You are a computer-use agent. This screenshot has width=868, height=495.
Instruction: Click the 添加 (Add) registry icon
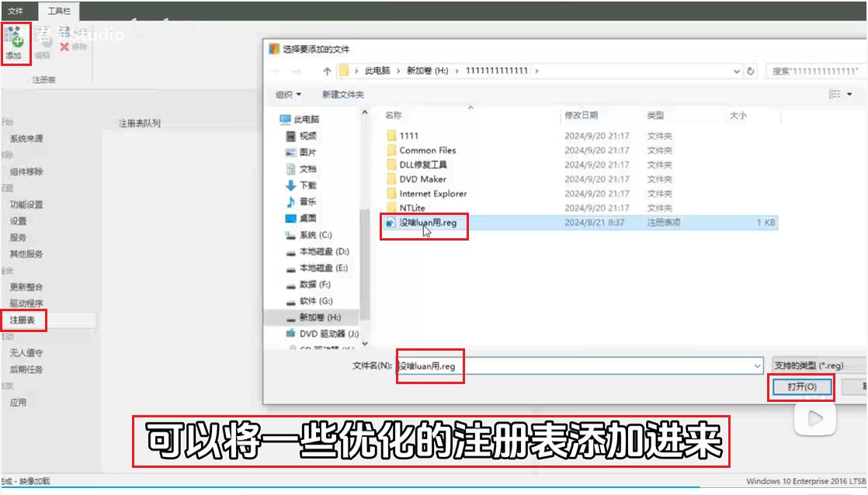click(x=15, y=43)
